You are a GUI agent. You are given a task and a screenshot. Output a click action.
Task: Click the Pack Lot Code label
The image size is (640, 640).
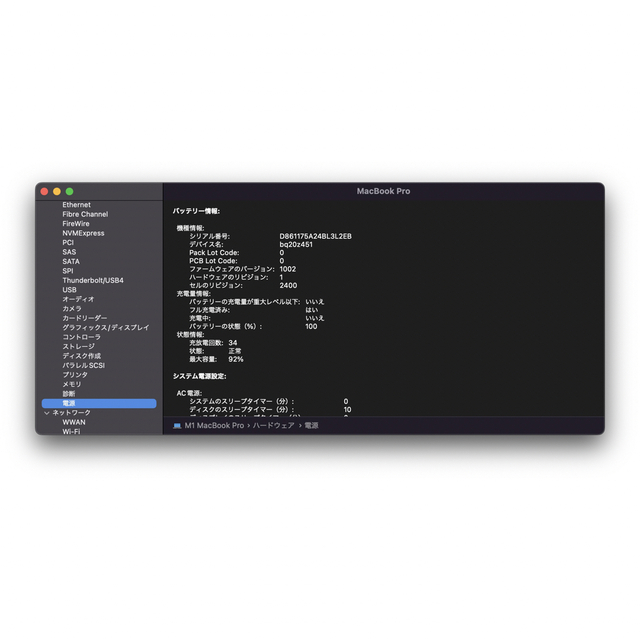[214, 253]
